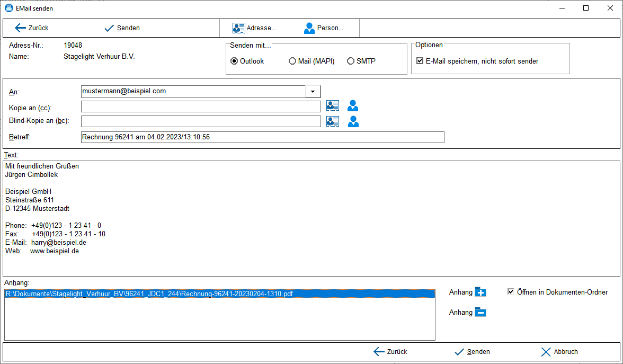623x364 pixels.
Task: Expand the An recipient dropdown arrow
Action: (x=313, y=91)
